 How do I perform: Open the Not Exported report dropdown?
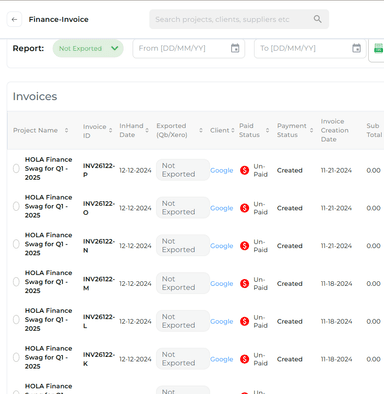(x=88, y=48)
